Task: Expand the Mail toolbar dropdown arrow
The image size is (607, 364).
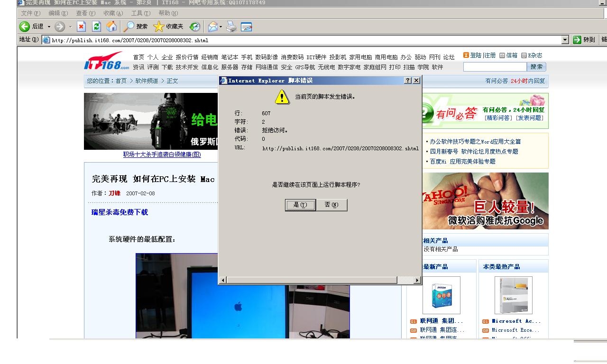Action: point(221,27)
